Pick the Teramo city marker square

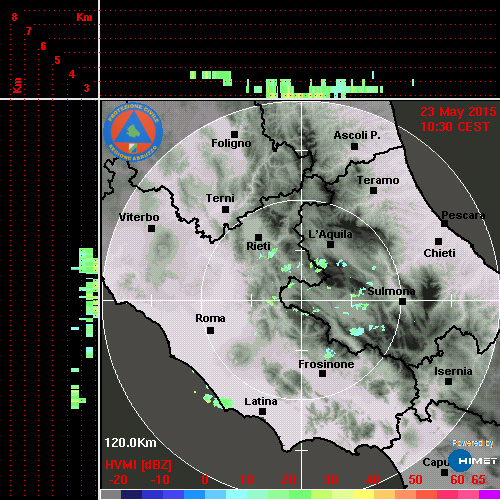click(374, 191)
